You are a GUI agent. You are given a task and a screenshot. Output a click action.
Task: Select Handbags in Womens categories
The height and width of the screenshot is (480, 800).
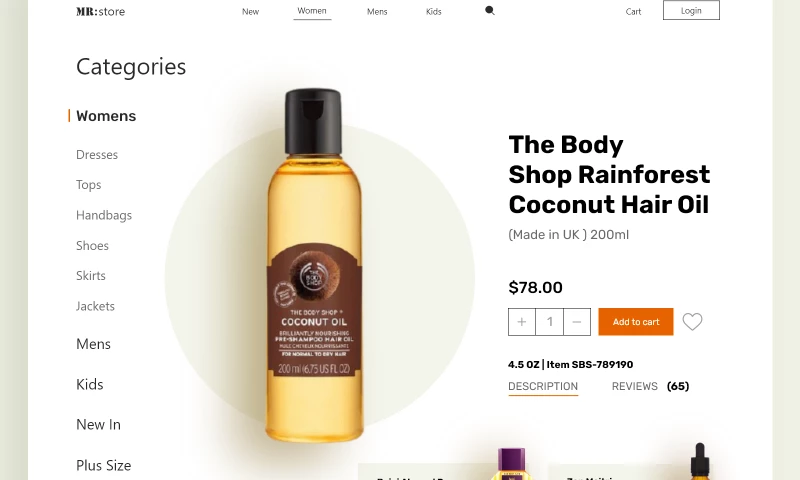[x=104, y=215]
